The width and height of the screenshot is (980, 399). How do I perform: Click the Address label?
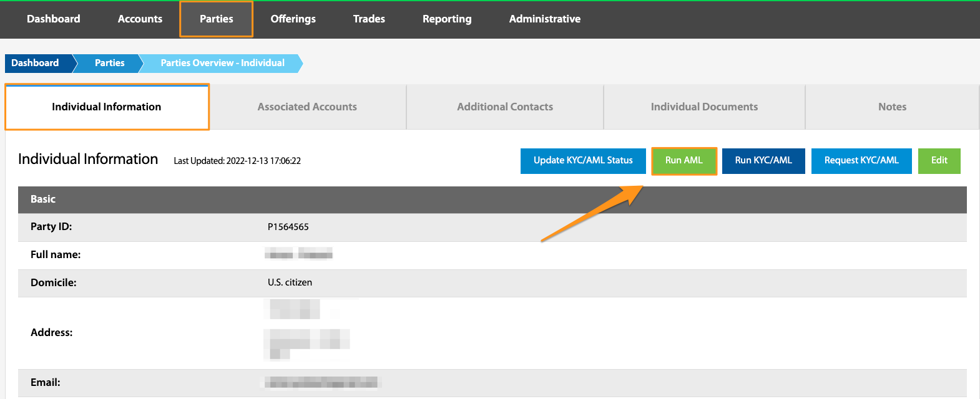tap(52, 332)
